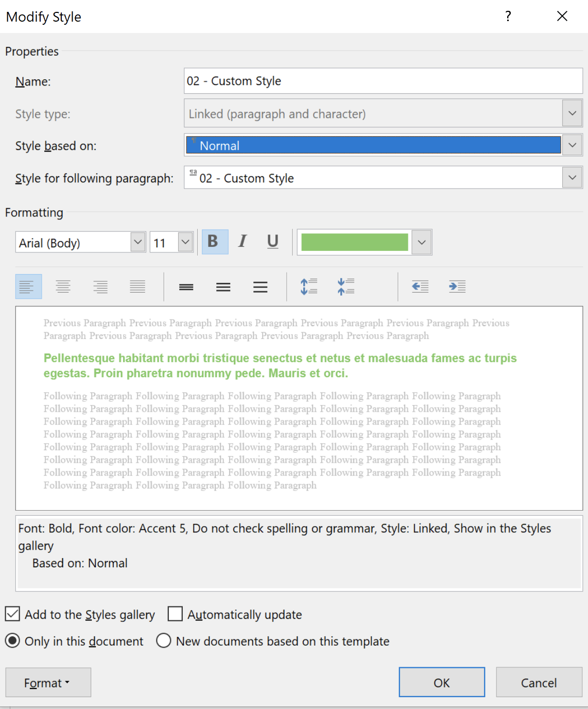This screenshot has height=709, width=588.
Task: Uncheck Add to the Styles gallery
Action: [13, 614]
